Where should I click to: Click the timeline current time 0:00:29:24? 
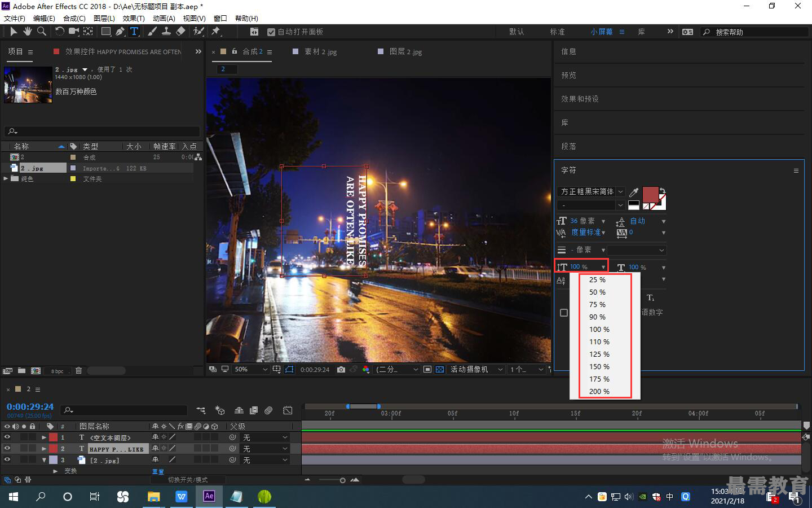pyautogui.click(x=30, y=407)
